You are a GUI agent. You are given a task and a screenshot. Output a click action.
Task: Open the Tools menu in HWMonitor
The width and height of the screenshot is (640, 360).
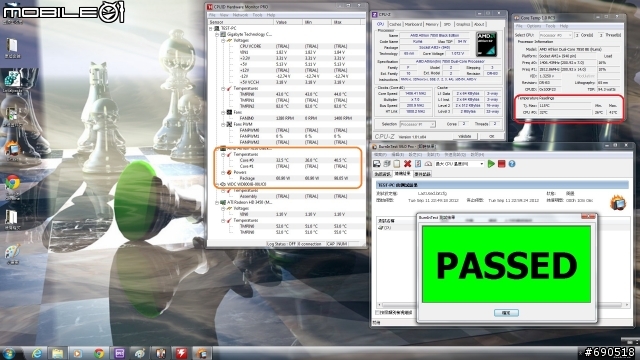pyautogui.click(x=257, y=15)
